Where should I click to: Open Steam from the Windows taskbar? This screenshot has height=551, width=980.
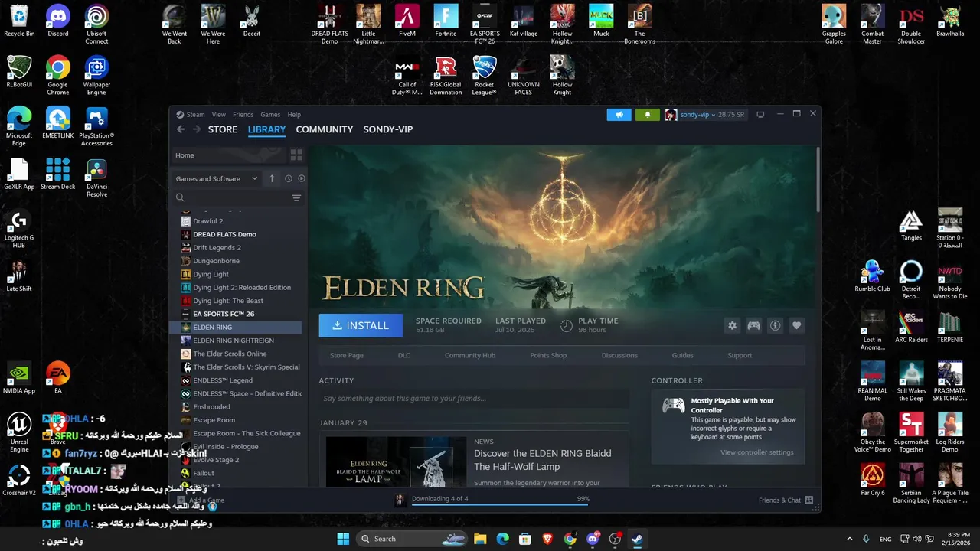tap(636, 539)
